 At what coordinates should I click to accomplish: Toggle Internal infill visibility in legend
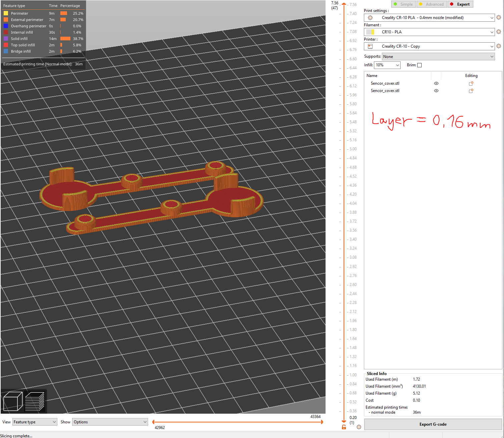click(22, 32)
